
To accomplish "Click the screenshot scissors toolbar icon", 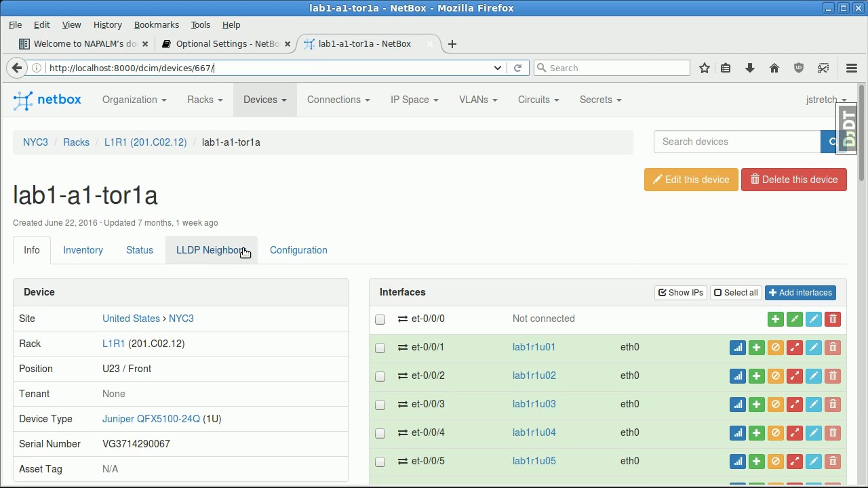I will coord(823,68).
